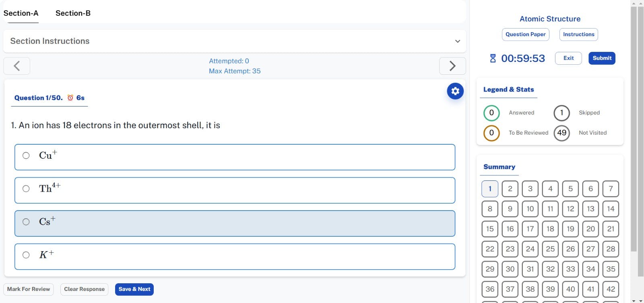Jump to question 17 in Summary
The height and width of the screenshot is (303, 644).
point(530,229)
